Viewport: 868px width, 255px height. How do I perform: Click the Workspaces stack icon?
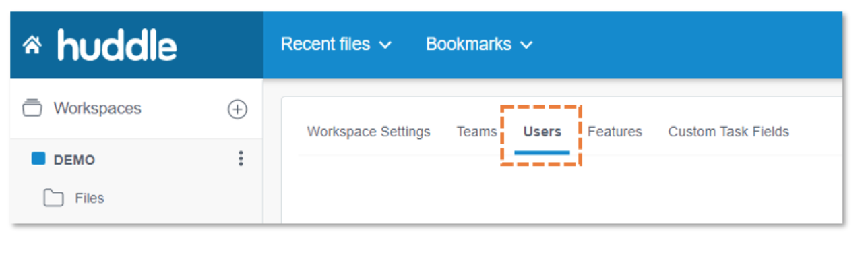tap(32, 109)
